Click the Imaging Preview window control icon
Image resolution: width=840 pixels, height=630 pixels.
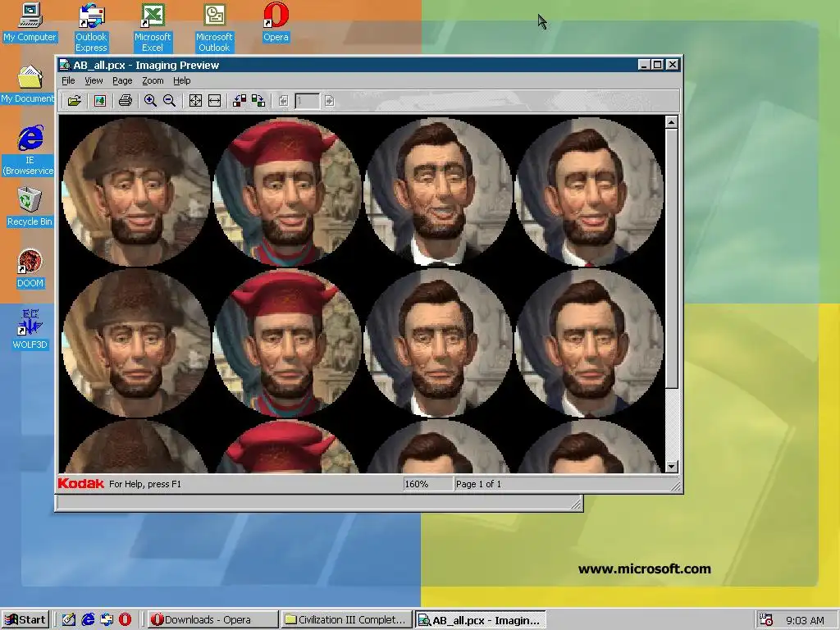[65, 65]
